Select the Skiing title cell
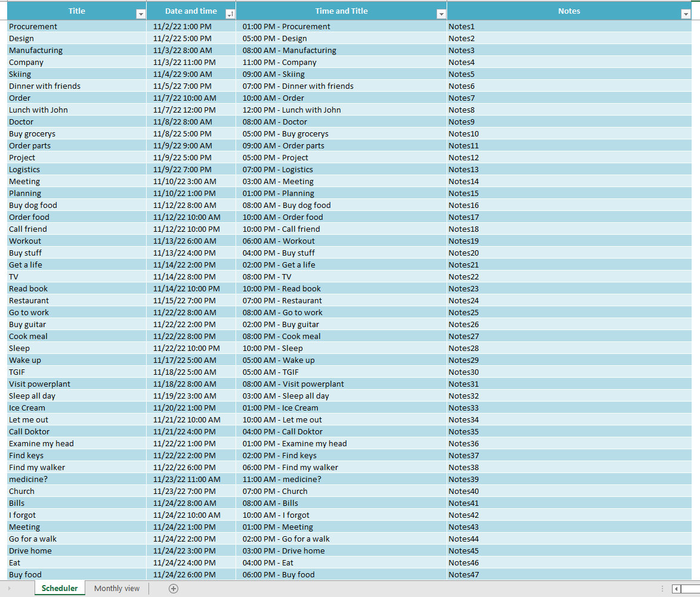 77,74
